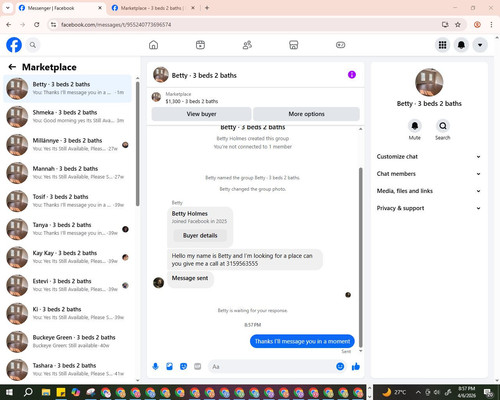Open the Facebook logo home link

pos(14,45)
